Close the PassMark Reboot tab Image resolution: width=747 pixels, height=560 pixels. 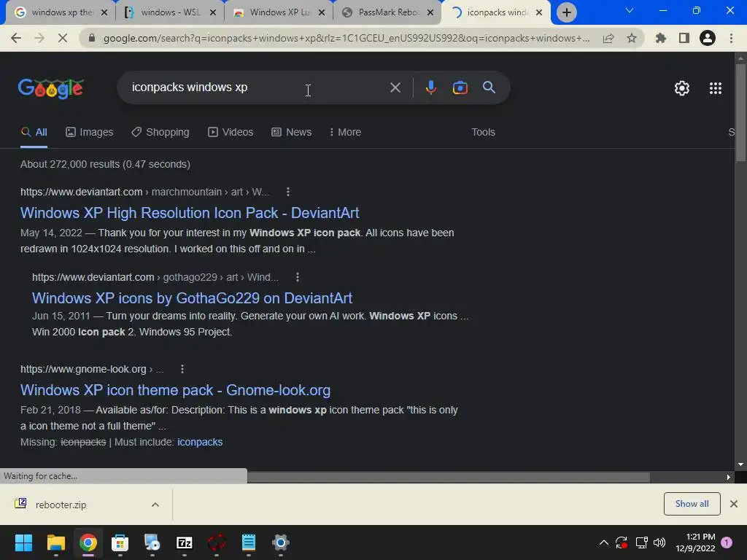430,12
